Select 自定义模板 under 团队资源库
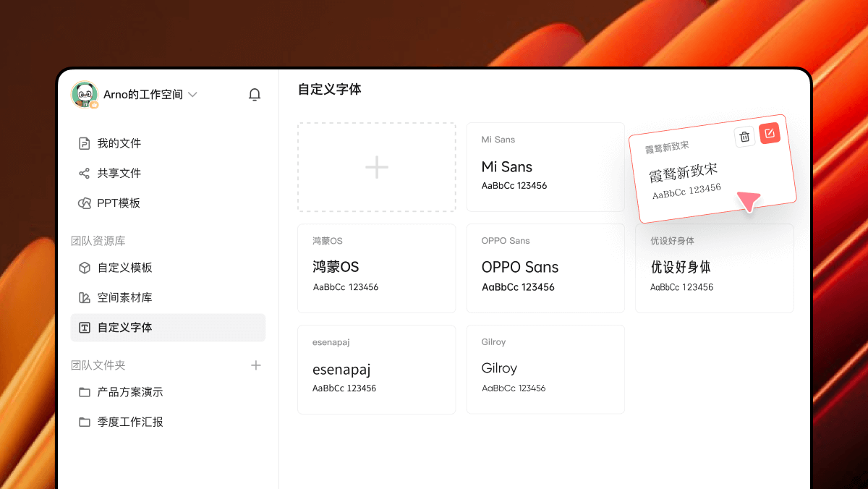 point(124,267)
